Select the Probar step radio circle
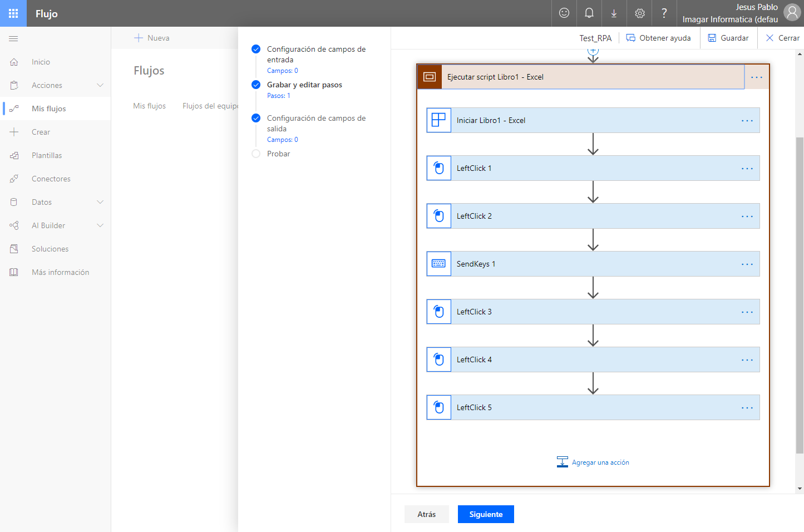Image resolution: width=804 pixels, height=532 pixels. [x=256, y=154]
